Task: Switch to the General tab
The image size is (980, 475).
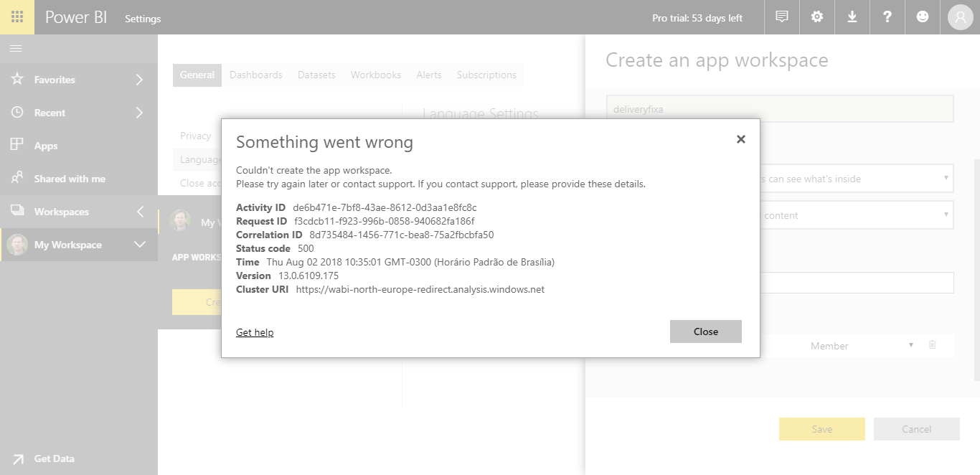Action: click(x=197, y=75)
